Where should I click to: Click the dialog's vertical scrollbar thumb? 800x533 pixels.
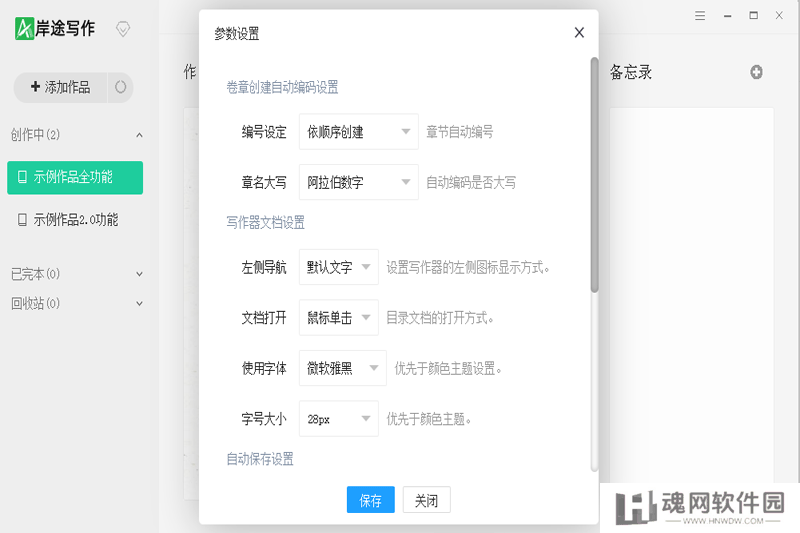(x=594, y=175)
